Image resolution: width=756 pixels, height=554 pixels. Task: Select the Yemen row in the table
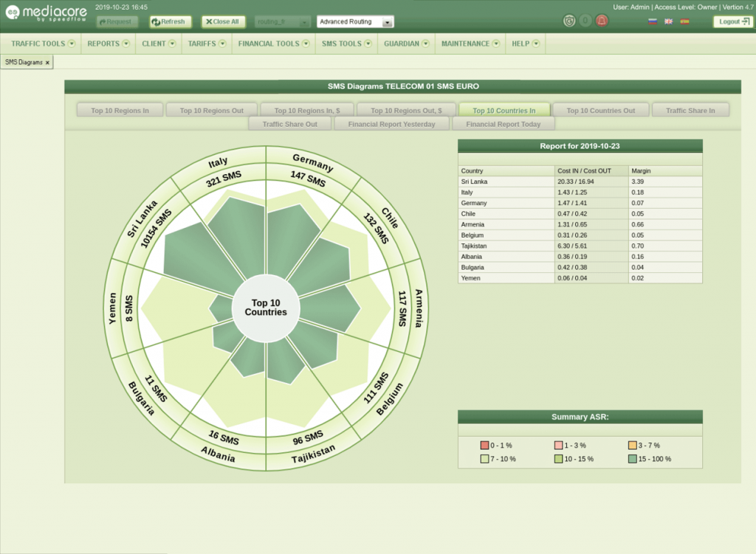(x=580, y=278)
